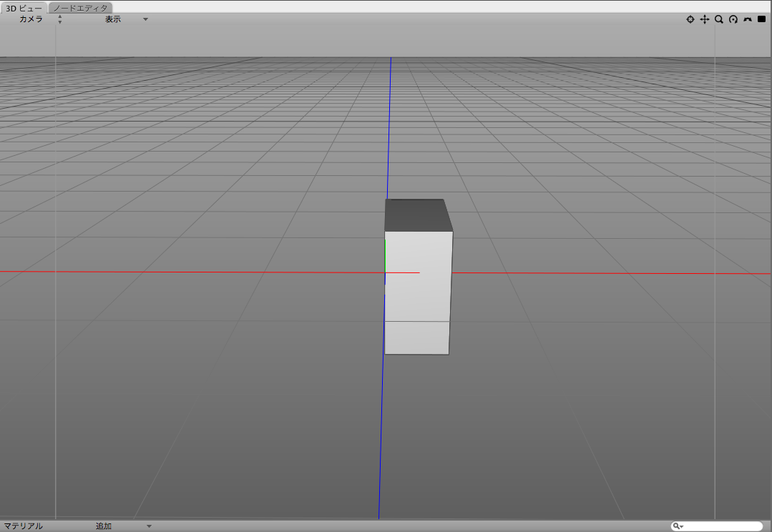The width and height of the screenshot is (772, 532).
Task: Open the カメラ selector stepper
Action: tap(60, 19)
